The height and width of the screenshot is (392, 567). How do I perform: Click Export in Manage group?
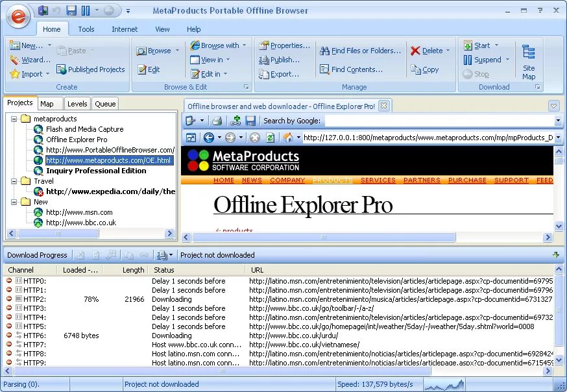[x=279, y=74]
